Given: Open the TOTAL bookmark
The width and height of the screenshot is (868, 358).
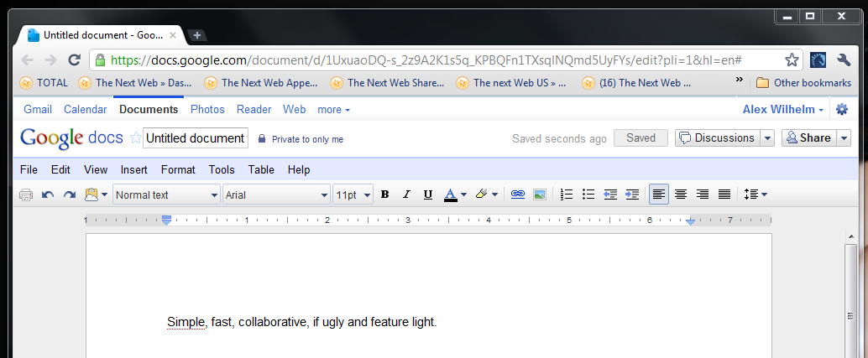Looking at the screenshot, I should click(43, 83).
